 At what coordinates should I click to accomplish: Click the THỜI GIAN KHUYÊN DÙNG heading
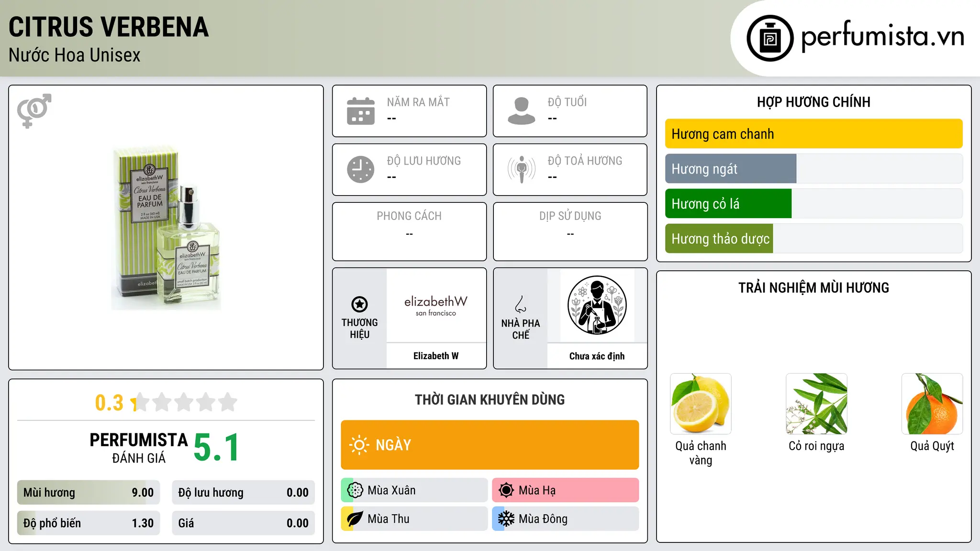click(x=490, y=400)
